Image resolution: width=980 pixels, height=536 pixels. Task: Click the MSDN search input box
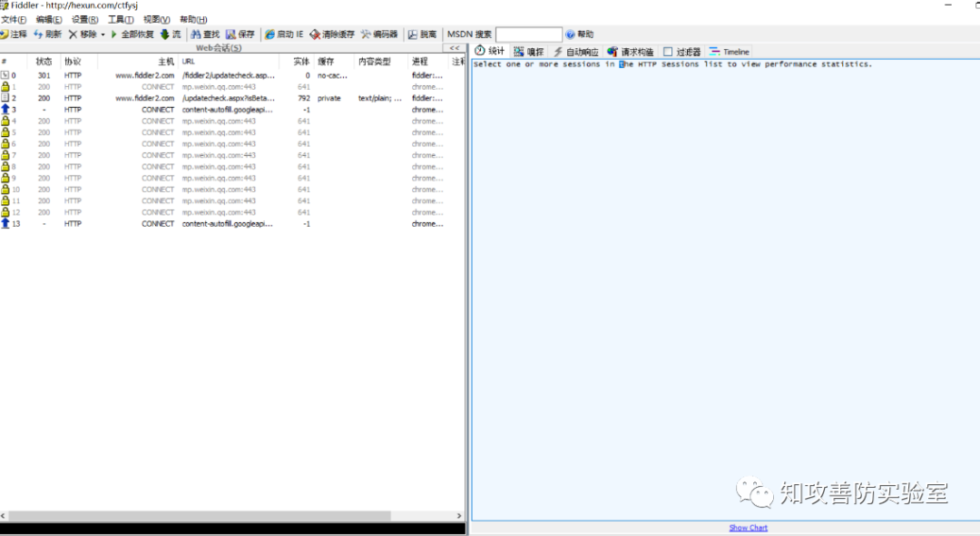[x=529, y=34]
